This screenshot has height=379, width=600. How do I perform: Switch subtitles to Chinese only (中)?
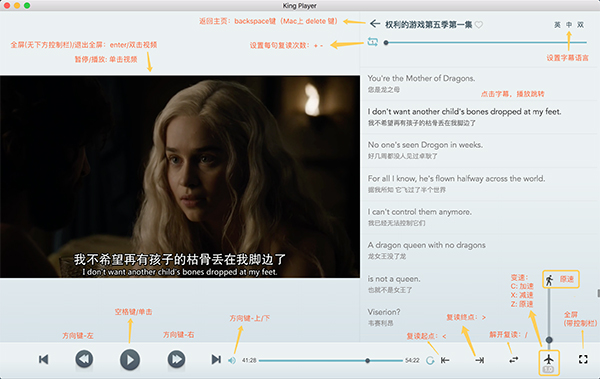tap(569, 25)
